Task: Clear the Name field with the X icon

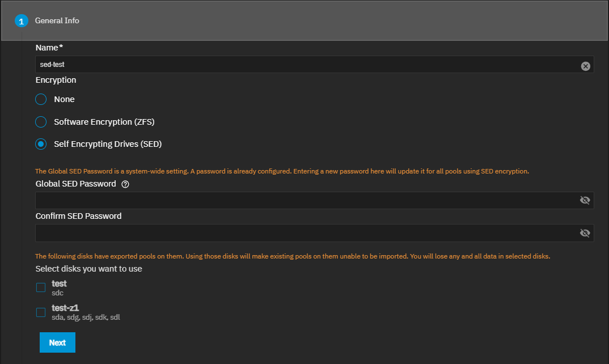Action: pos(586,66)
